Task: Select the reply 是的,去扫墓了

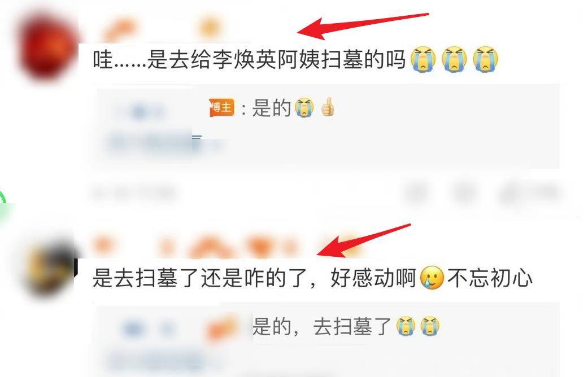Action: tap(322, 326)
